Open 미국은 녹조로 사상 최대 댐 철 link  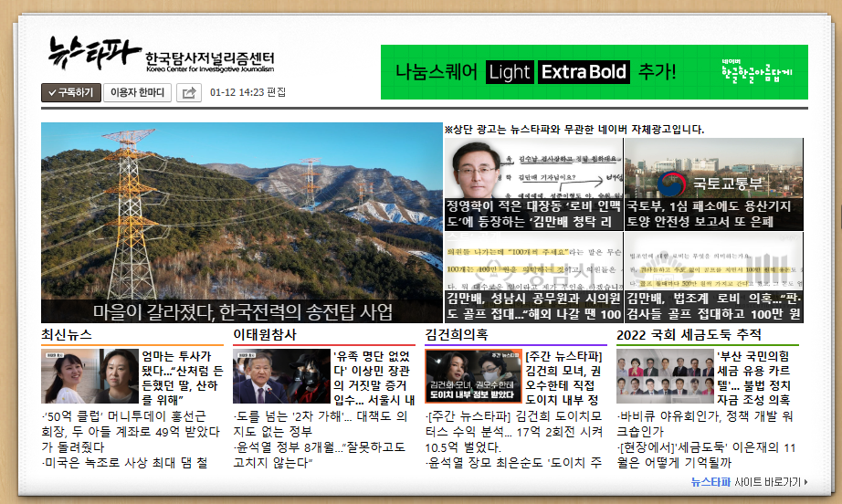pyautogui.click(x=125, y=463)
